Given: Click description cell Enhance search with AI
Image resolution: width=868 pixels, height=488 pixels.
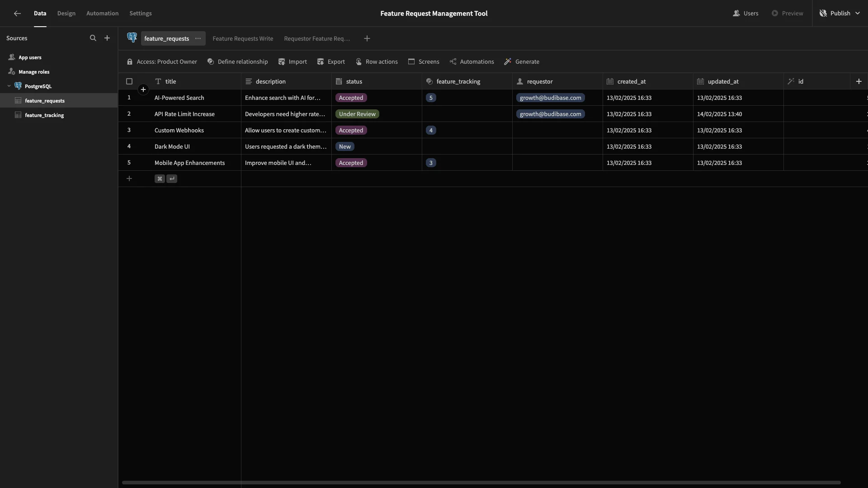Looking at the screenshot, I should point(286,98).
